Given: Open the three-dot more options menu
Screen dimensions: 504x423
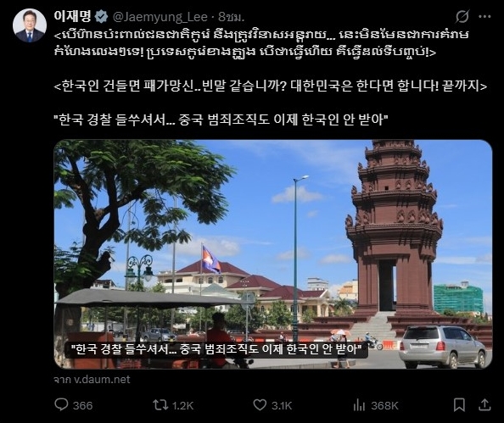Looking at the screenshot, I should 484,16.
